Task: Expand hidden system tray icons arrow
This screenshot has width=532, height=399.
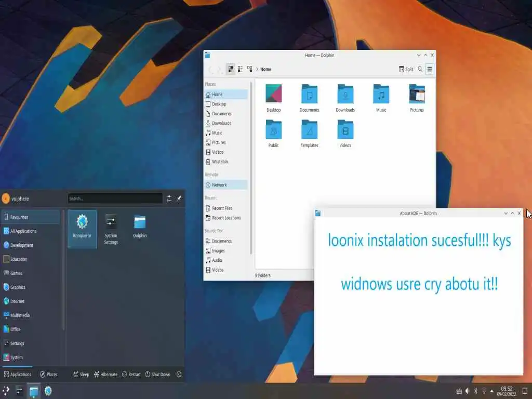Action: coord(492,391)
